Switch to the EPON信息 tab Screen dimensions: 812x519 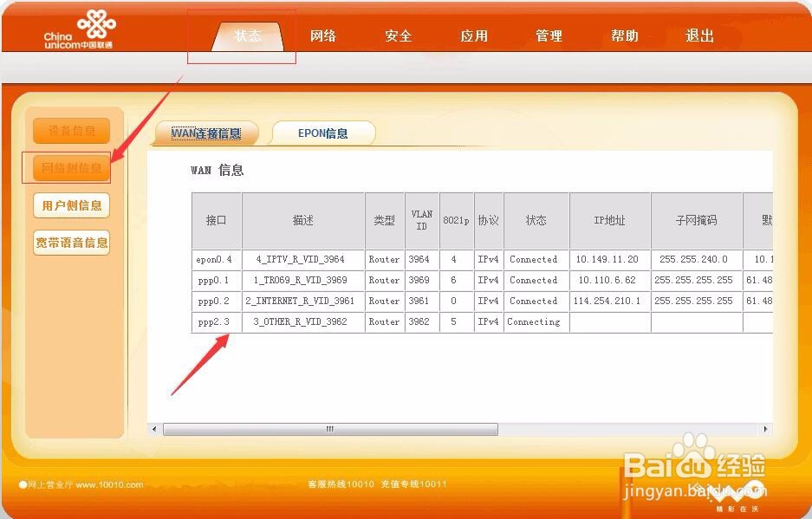(323, 133)
